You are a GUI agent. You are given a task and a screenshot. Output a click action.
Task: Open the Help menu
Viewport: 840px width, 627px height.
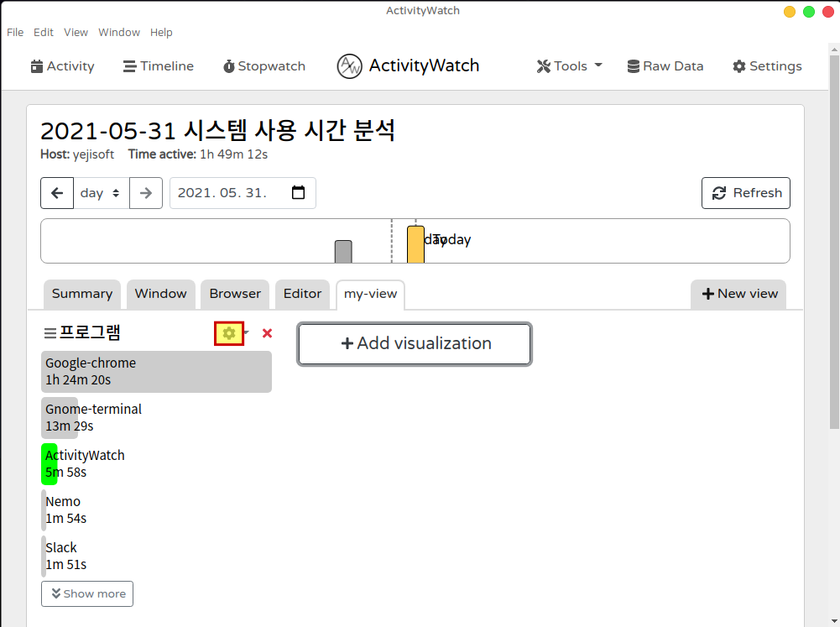161,33
